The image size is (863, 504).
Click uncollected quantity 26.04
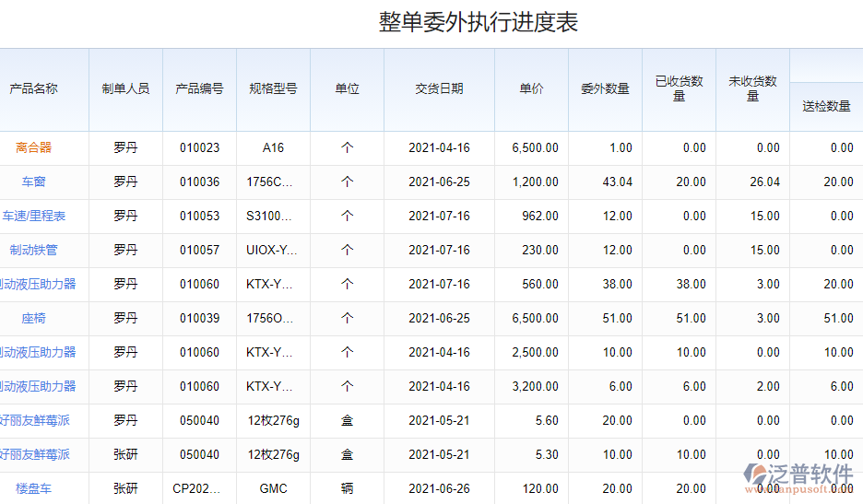click(x=765, y=182)
